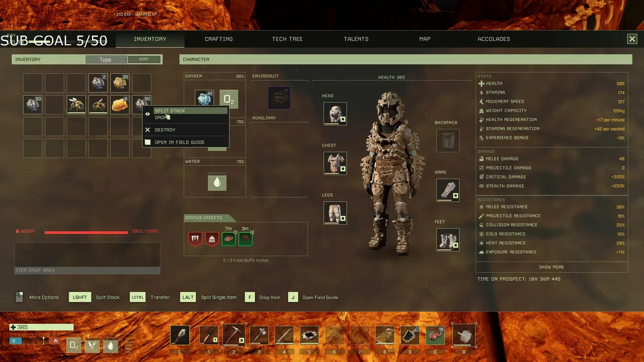
Task: Select the honeycomb stack of 5
Action: coord(120,105)
